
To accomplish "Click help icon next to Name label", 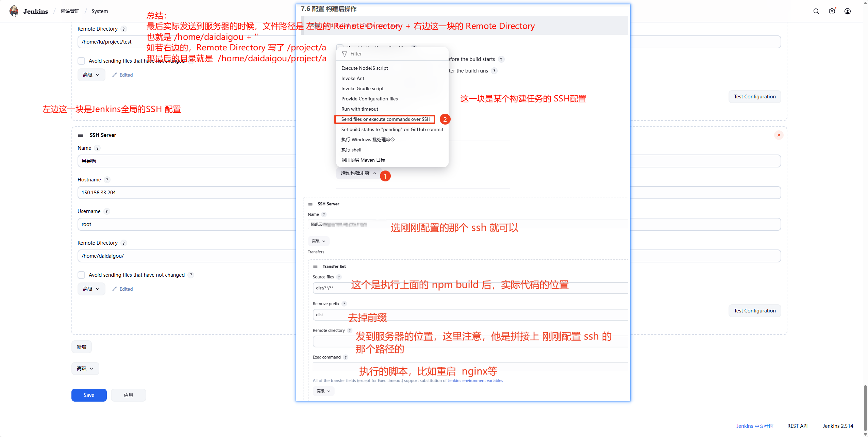I will (x=97, y=148).
